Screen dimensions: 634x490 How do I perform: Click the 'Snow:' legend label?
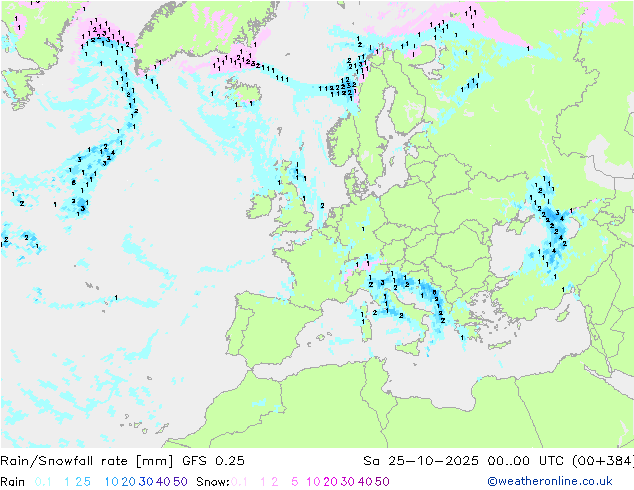(x=213, y=482)
